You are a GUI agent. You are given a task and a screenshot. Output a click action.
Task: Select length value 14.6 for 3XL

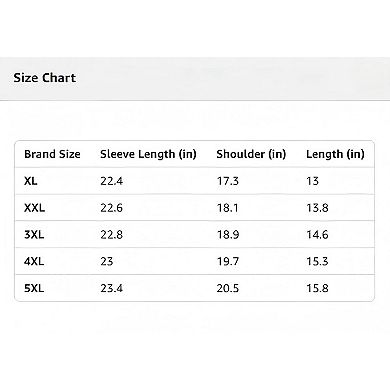[318, 235]
